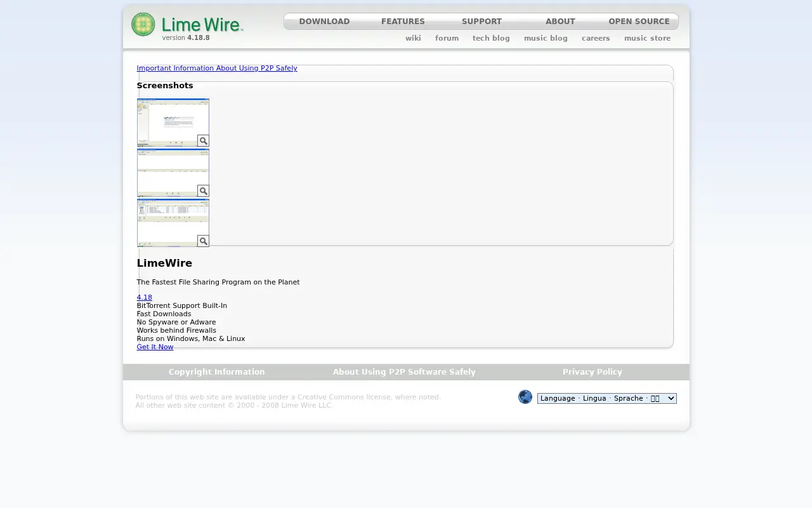View the Privacy Policy link
This screenshot has height=508, width=812.
[x=593, y=372]
